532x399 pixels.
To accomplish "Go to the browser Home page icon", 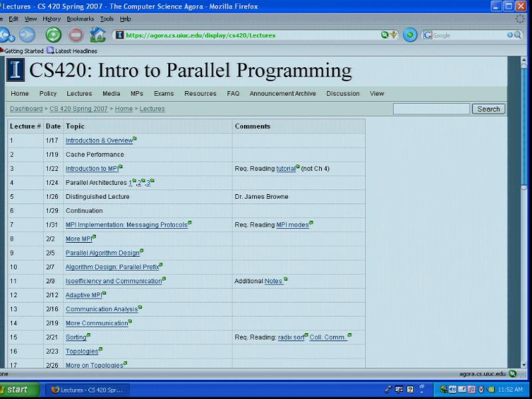I will [x=98, y=35].
